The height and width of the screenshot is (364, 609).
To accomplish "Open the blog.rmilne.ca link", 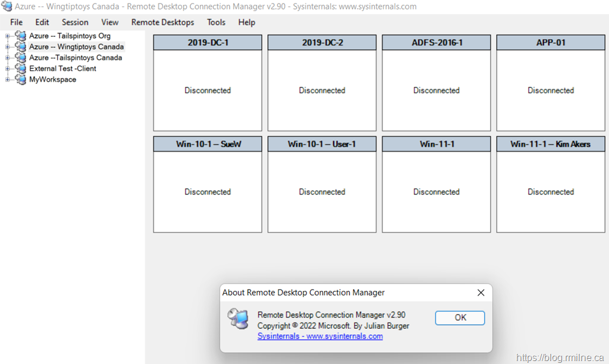I will (x=561, y=357).
